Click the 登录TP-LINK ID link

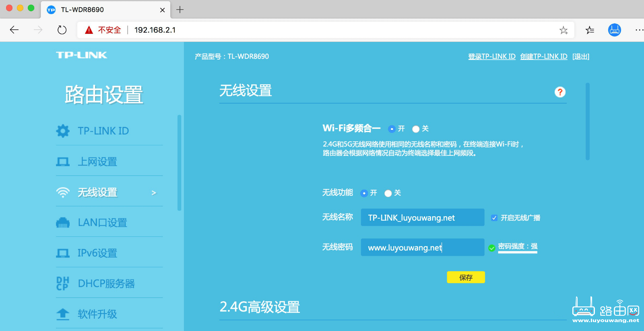tap(491, 57)
